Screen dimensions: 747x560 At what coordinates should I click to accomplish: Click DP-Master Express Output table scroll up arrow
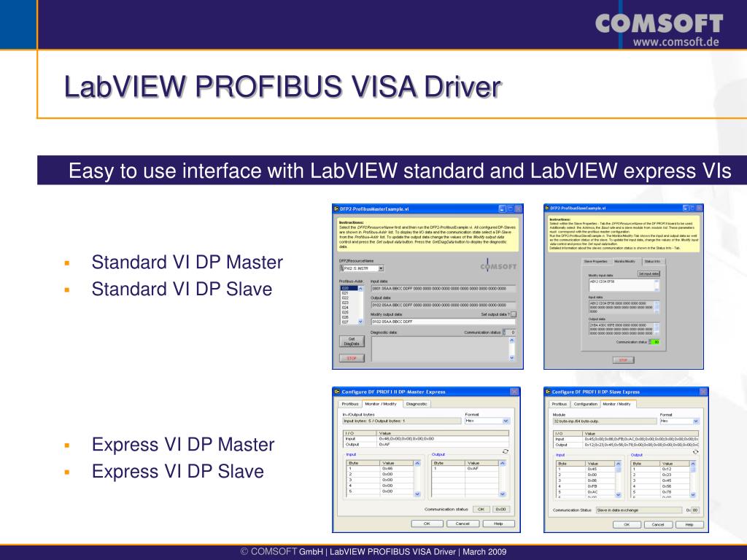[x=502, y=463]
